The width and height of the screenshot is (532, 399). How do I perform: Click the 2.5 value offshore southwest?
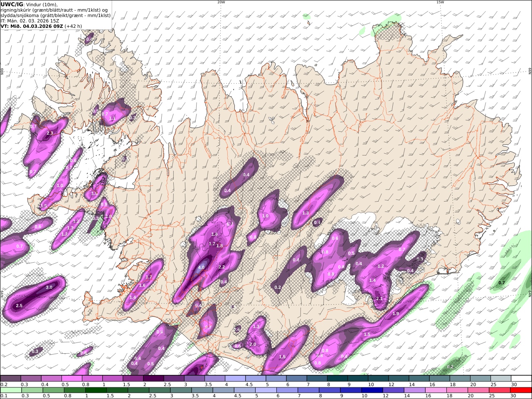pyautogui.click(x=19, y=305)
